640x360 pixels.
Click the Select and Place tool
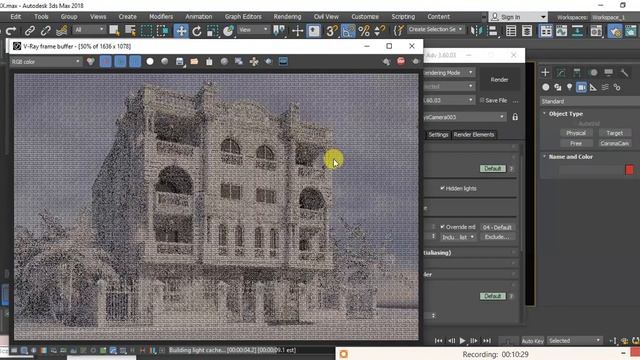[x=229, y=31]
